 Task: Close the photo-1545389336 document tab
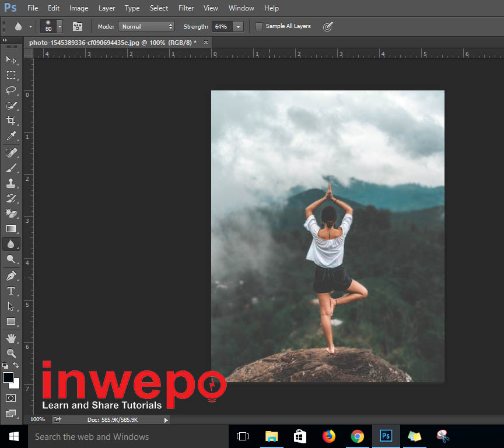[x=205, y=43]
